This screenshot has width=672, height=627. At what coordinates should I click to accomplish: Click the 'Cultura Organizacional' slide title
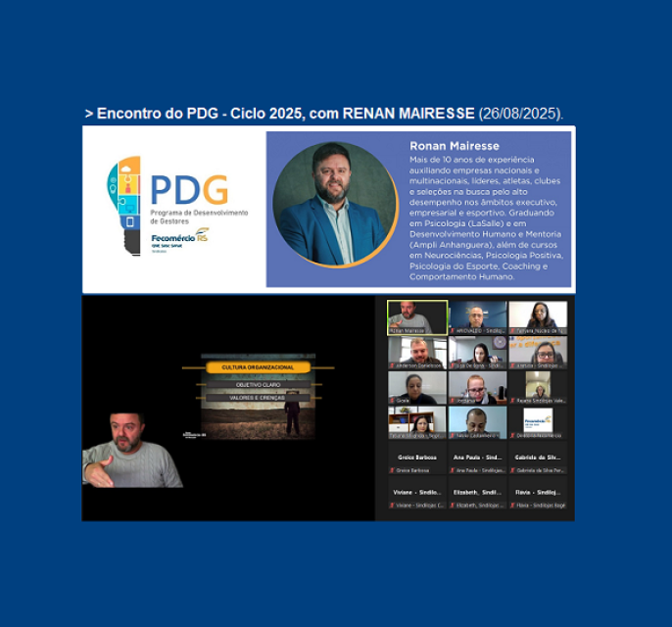pyautogui.click(x=258, y=367)
